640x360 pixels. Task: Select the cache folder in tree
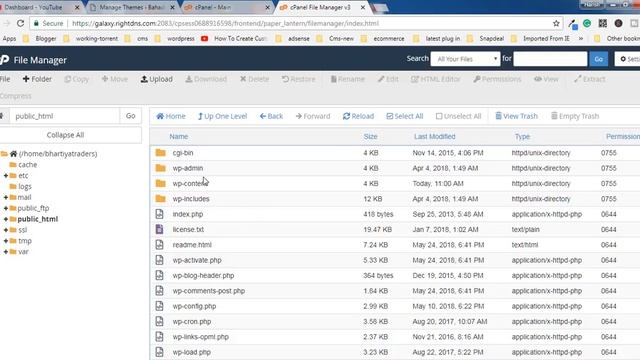click(27, 165)
